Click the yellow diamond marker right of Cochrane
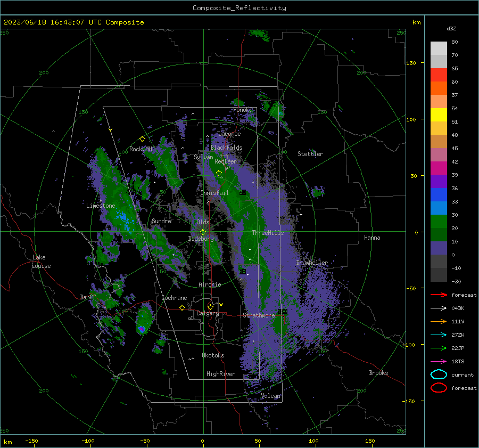Viewport: 479px width, 448px height. pos(182,308)
